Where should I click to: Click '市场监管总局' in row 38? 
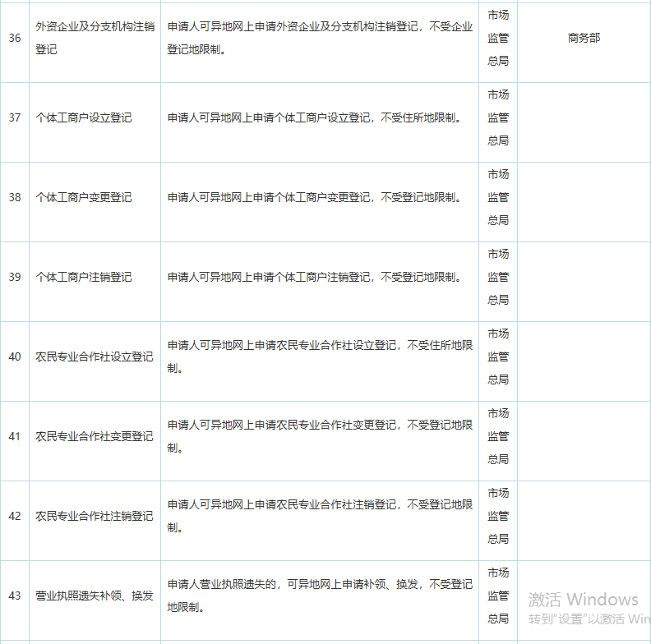click(x=498, y=197)
